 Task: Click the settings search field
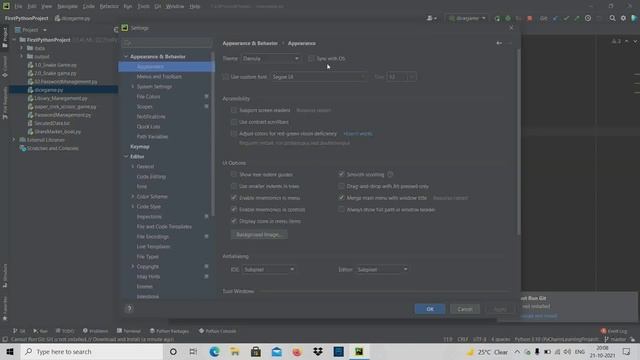[167, 42]
